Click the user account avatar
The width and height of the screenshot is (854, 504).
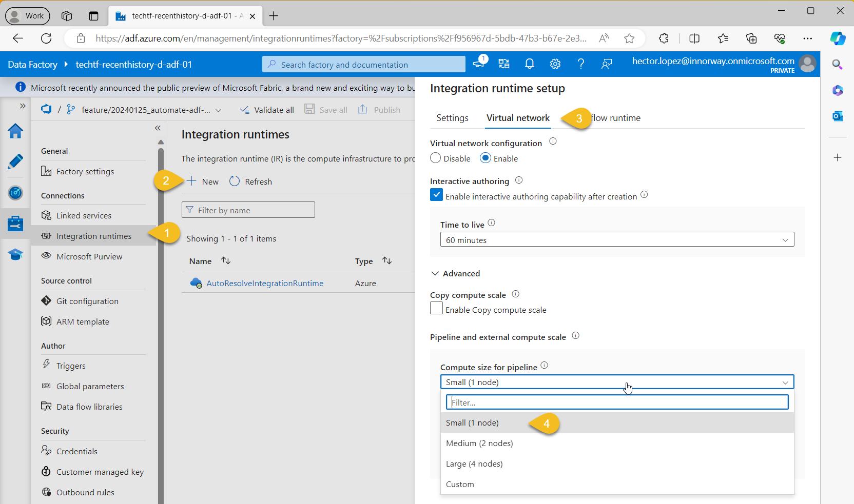tap(807, 64)
